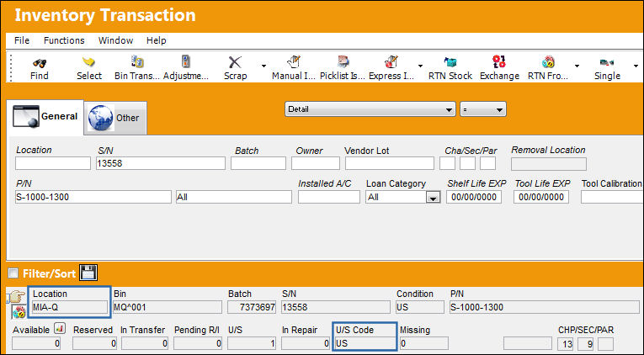Screen dimensions: 644x355
Task: Click Express Issue toolbar icon
Action: [x=391, y=62]
